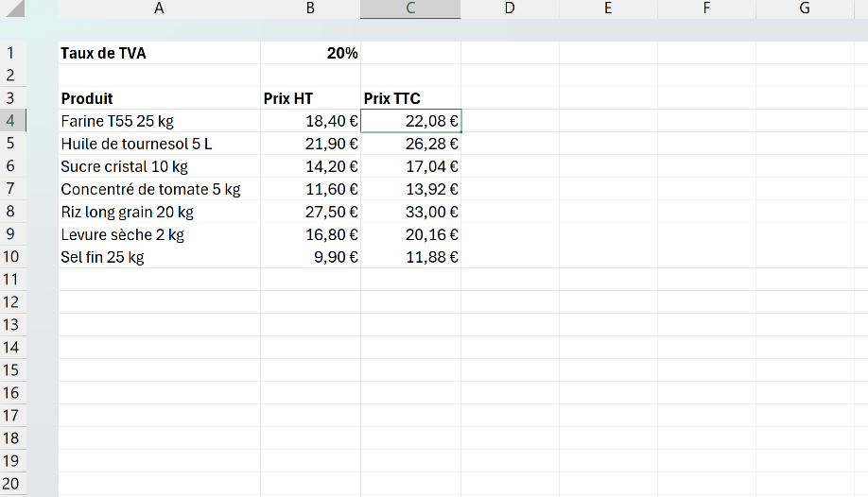Select column G header
The height and width of the screenshot is (497, 868).
[x=806, y=9]
